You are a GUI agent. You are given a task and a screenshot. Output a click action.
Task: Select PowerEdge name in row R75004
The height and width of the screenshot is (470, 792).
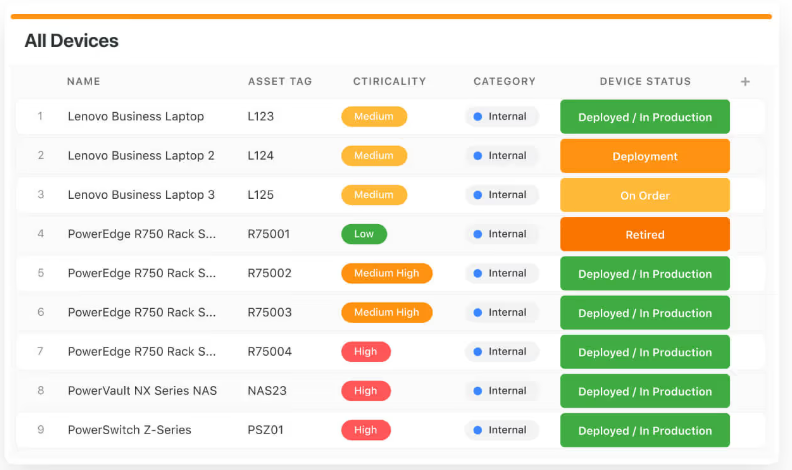pyautogui.click(x=141, y=352)
